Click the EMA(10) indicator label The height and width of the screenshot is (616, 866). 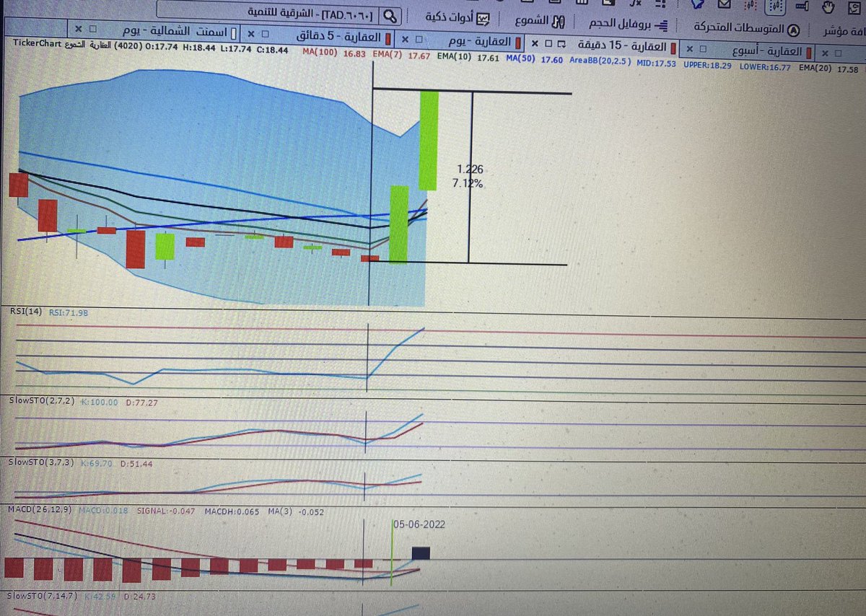[453, 57]
